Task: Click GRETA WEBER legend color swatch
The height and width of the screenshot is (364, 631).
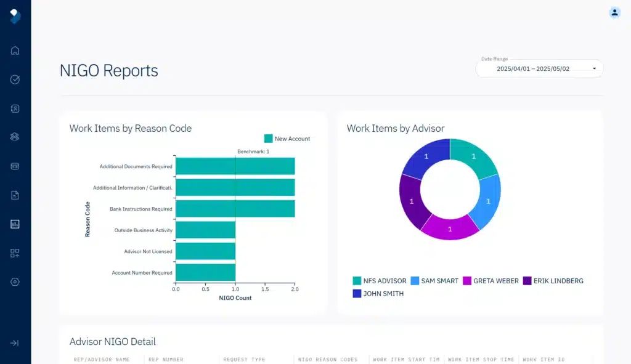Action: pyautogui.click(x=467, y=281)
